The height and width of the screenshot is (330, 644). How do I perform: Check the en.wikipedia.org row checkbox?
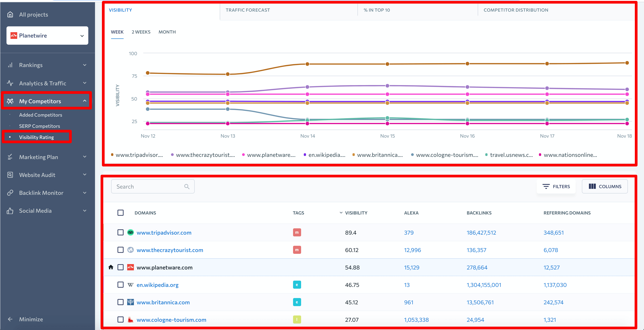[120, 285]
